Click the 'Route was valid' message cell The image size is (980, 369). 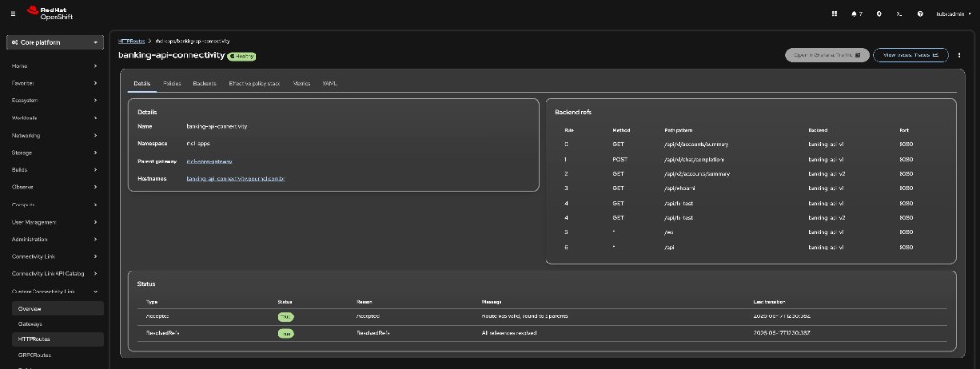point(524,316)
